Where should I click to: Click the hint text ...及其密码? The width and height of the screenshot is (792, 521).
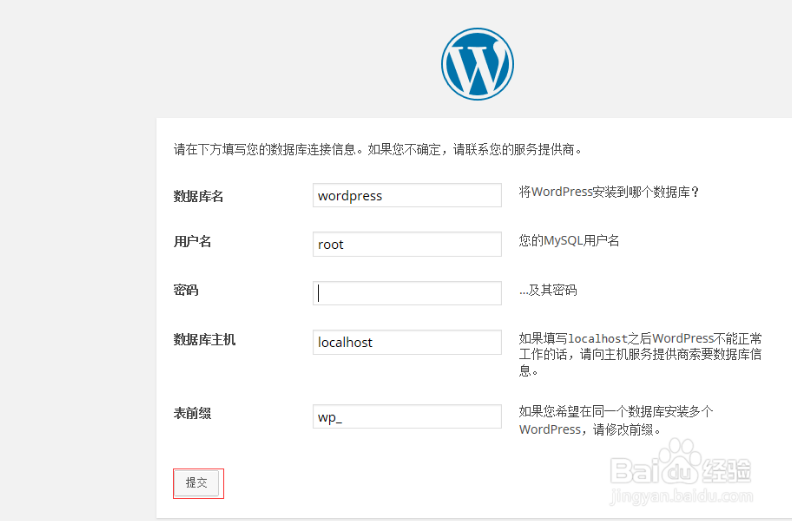(548, 290)
